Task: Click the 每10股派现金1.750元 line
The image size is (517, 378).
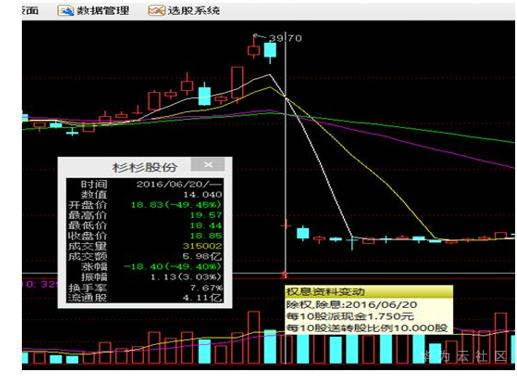Action: click(350, 316)
